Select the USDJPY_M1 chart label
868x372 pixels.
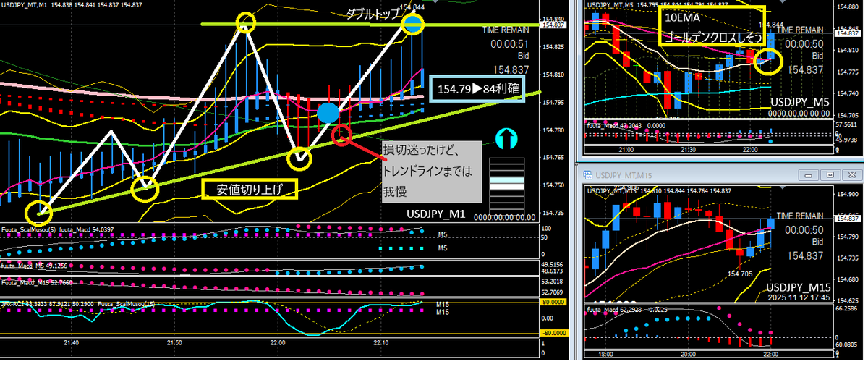tap(435, 214)
